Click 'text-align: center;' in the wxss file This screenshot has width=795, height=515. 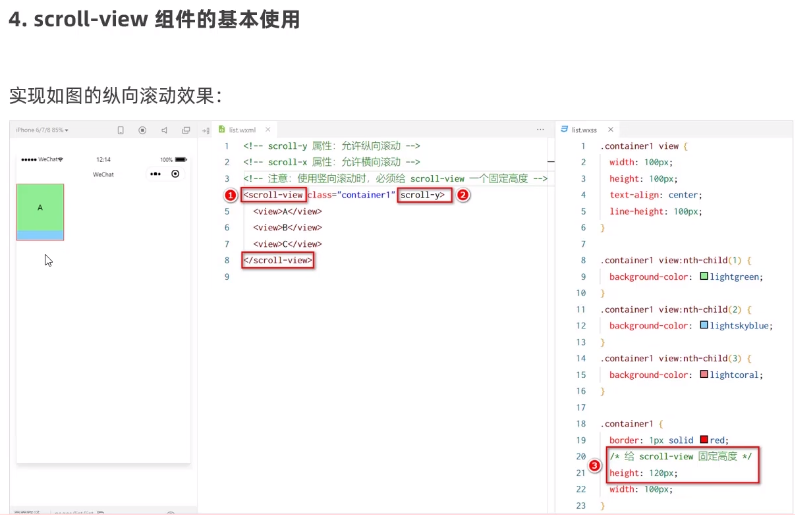point(656,195)
